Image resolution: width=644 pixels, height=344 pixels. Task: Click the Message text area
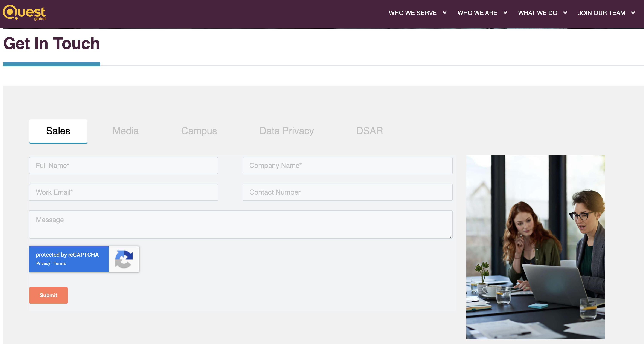[241, 224]
